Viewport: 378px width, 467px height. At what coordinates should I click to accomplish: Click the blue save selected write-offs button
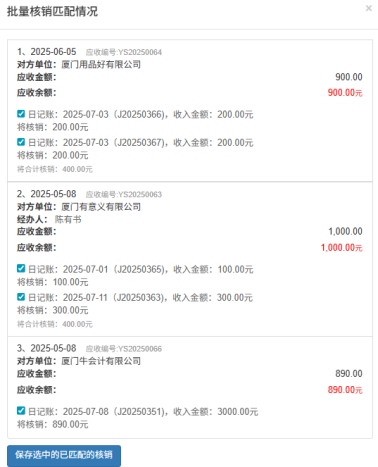click(64, 455)
